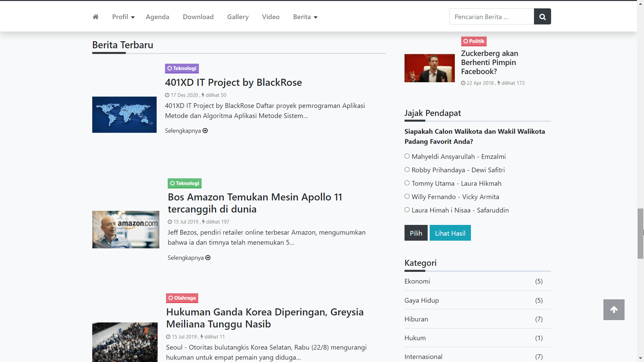Viewport: 644px width, 362px height.
Task: Click the red Olahraga category tag
Action: coord(182,298)
